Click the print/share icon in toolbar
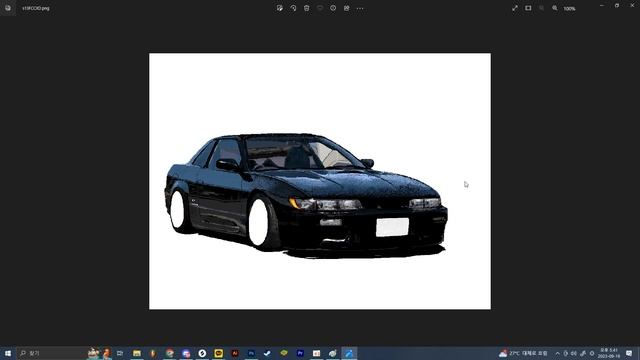 point(347,8)
